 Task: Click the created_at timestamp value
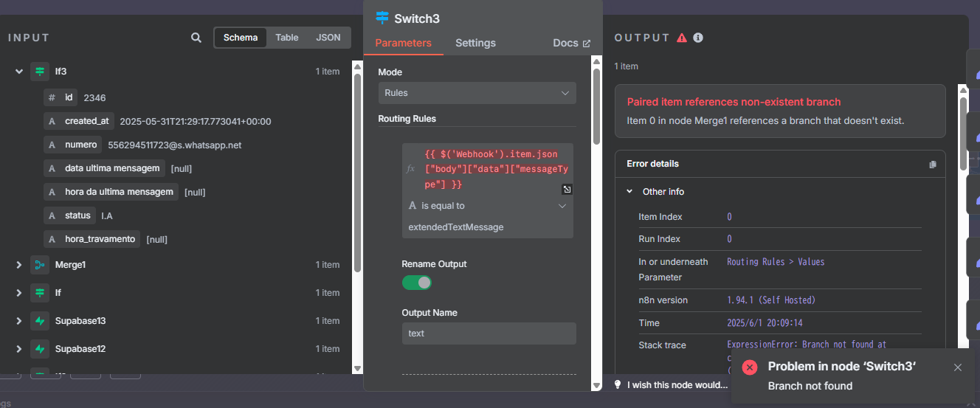click(195, 121)
